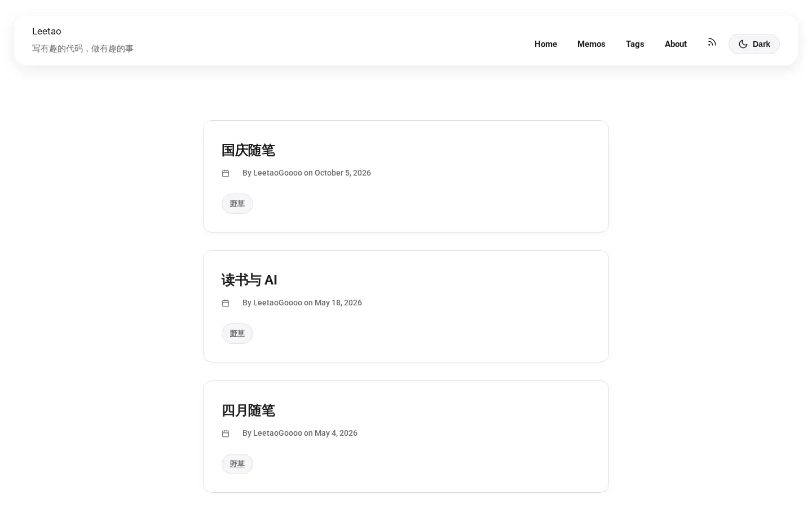
Task: Open the 四月随笔 post
Action: click(x=248, y=410)
